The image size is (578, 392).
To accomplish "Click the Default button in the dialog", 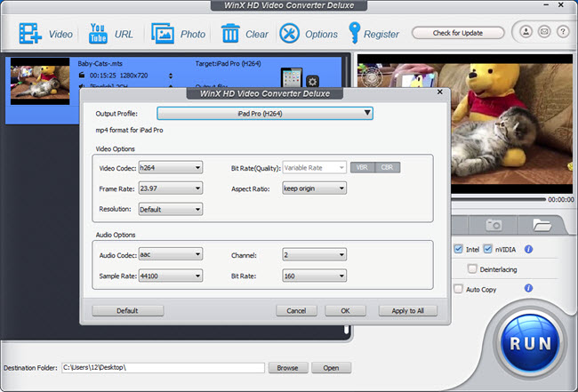I will pyautogui.click(x=127, y=310).
